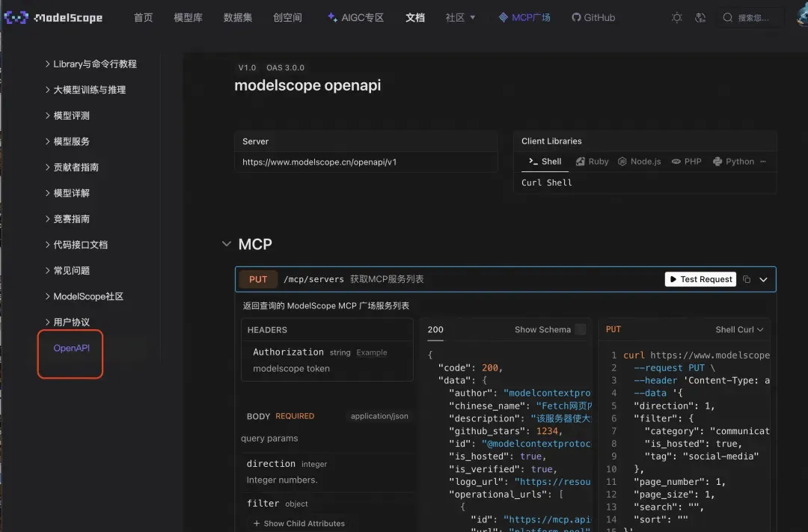808x532 pixels.
Task: Copy the /mcp/servers endpoint URL icon
Action: tap(746, 279)
